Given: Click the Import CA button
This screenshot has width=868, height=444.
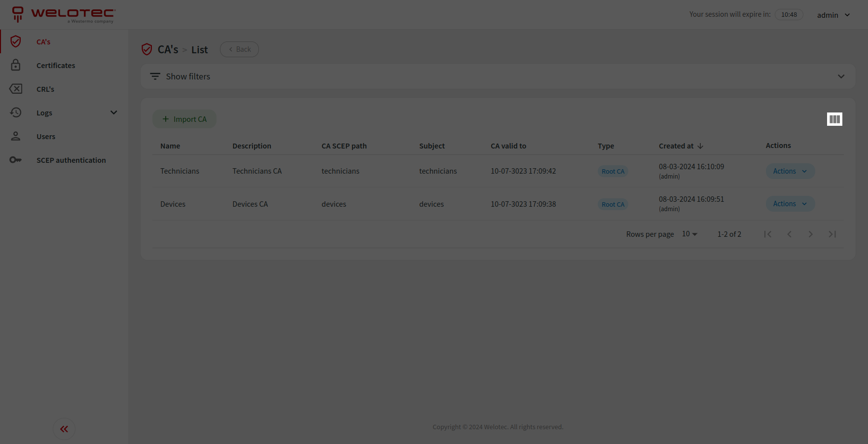Looking at the screenshot, I should pyautogui.click(x=184, y=119).
